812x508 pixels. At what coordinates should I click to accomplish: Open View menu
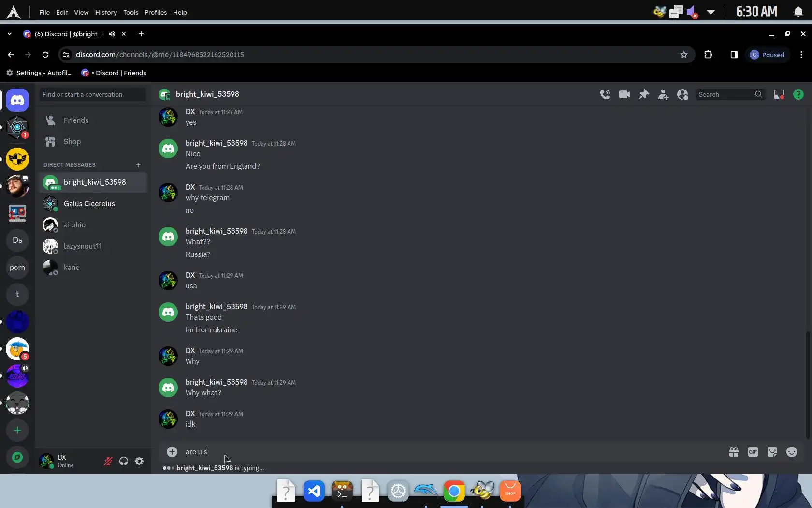tap(81, 12)
